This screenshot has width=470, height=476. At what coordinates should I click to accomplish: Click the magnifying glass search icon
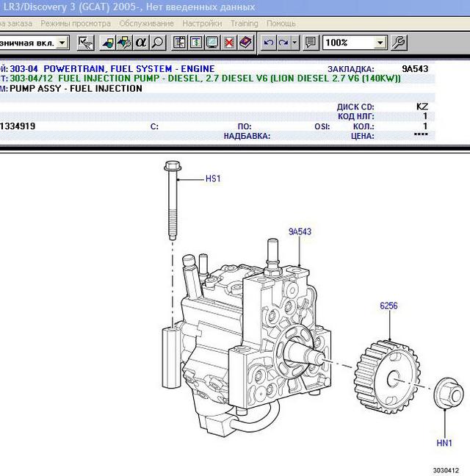click(x=157, y=43)
